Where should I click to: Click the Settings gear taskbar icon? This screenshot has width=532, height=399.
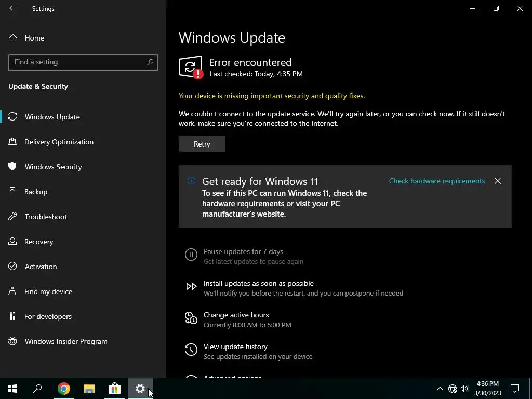click(x=140, y=389)
